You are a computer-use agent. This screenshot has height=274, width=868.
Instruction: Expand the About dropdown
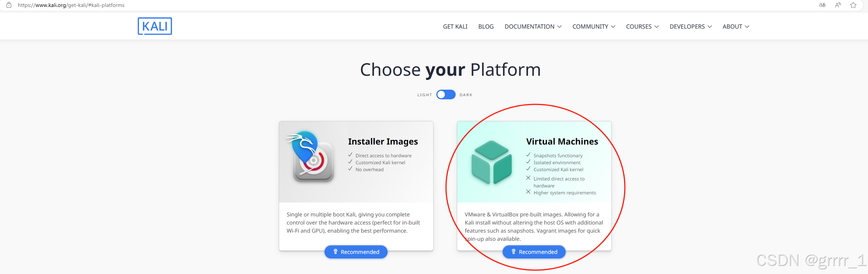pos(736,27)
